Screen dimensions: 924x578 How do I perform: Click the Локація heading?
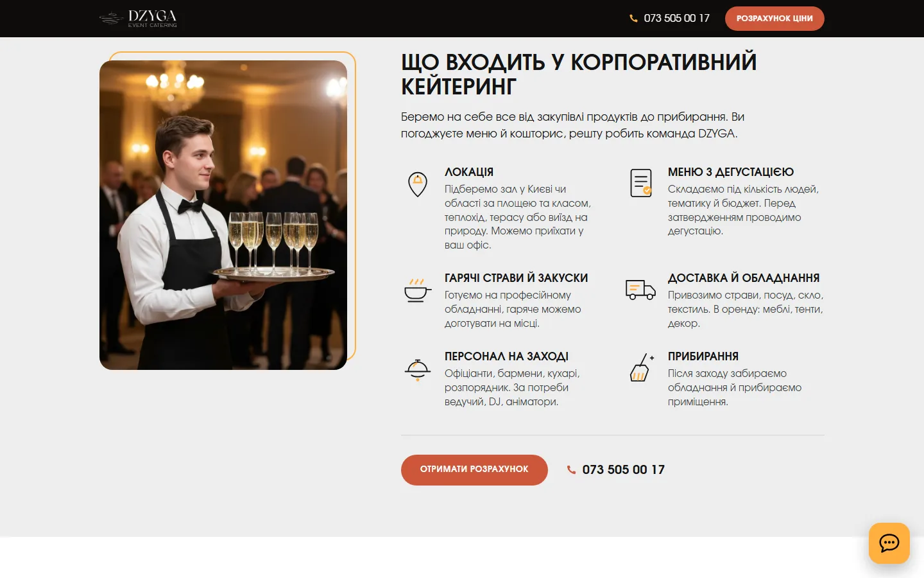tap(469, 172)
